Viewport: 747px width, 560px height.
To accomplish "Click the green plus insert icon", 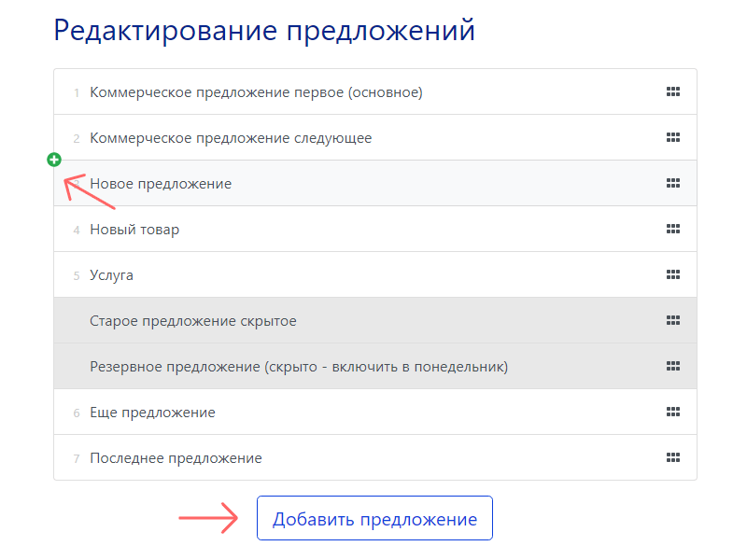I will tap(54, 160).
